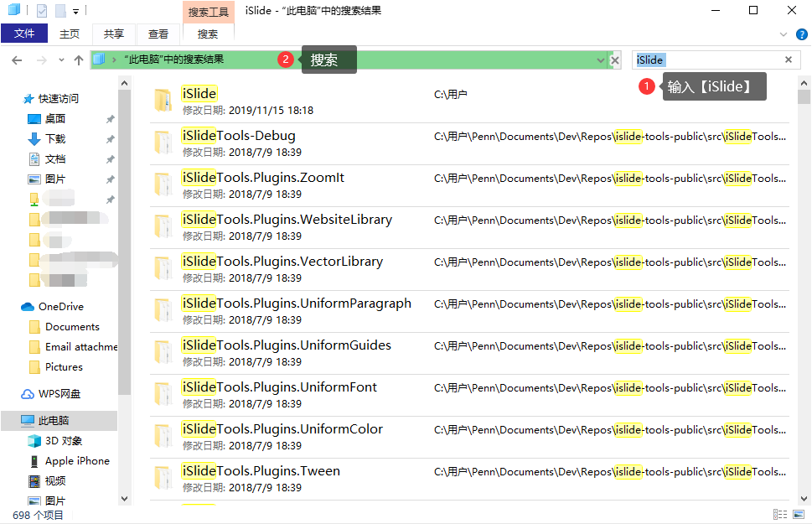Select WPS网盘 in the navigation pane
The height and width of the screenshot is (524, 812).
click(x=59, y=394)
